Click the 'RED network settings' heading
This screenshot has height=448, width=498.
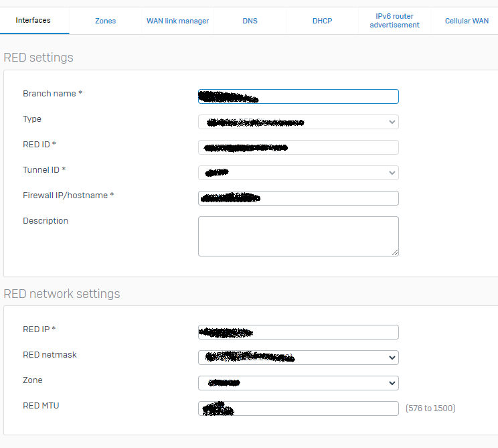62,293
